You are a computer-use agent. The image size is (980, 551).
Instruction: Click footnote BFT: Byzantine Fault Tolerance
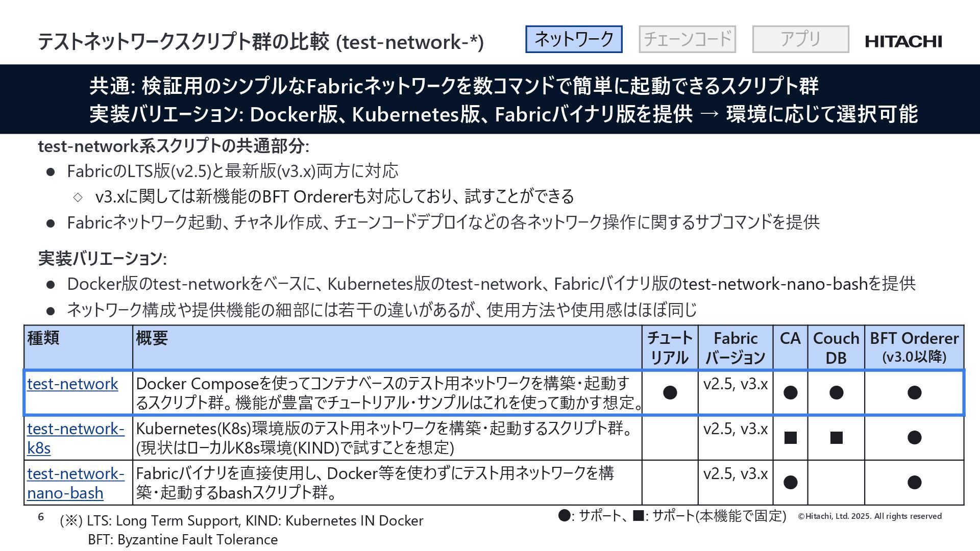pyautogui.click(x=183, y=540)
